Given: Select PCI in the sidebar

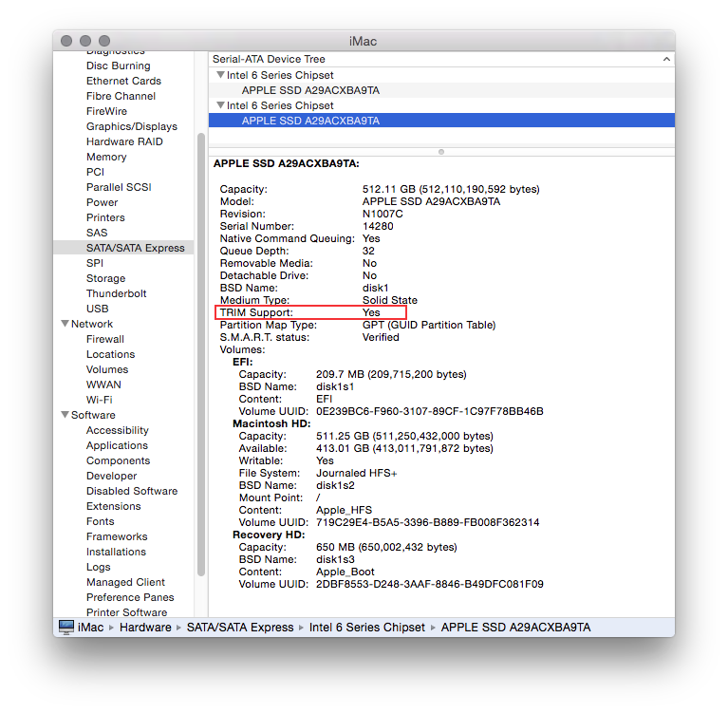Looking at the screenshot, I should coord(95,172).
